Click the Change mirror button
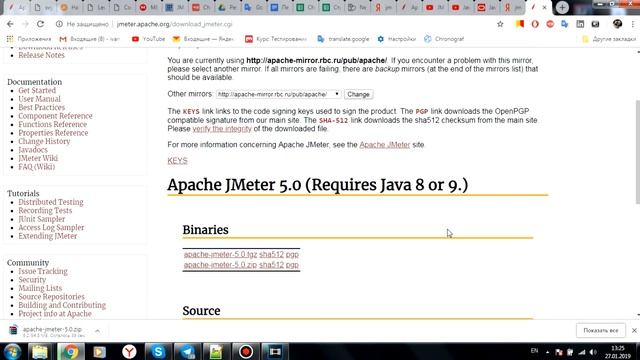Screen dimensions: 640x360 click(358, 94)
